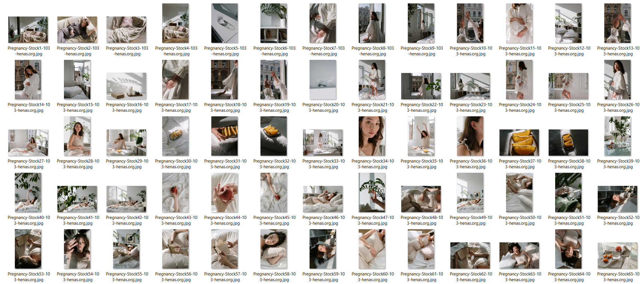Click the file name Pregnancy-Stock23-103-henas.org.jpg
The image size is (644, 284).
tap(471, 107)
